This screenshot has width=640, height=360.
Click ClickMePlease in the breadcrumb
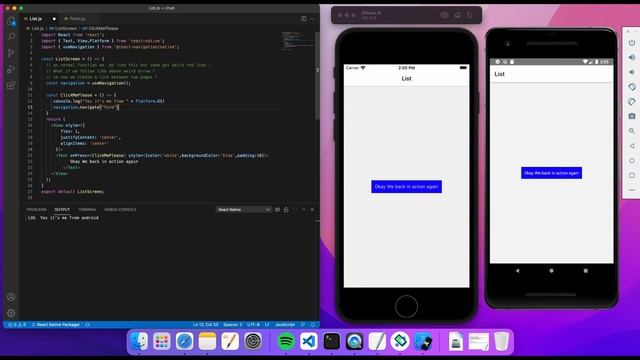tap(104, 28)
